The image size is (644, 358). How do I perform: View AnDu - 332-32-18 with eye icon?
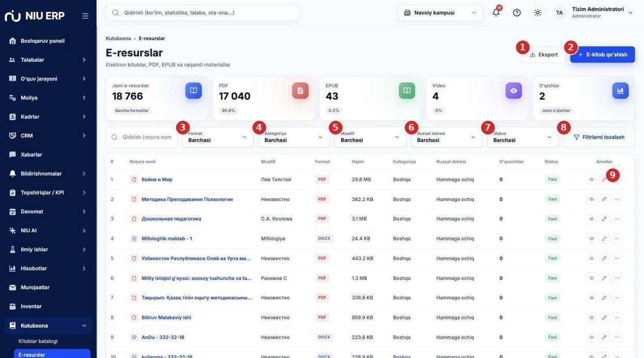click(x=591, y=337)
